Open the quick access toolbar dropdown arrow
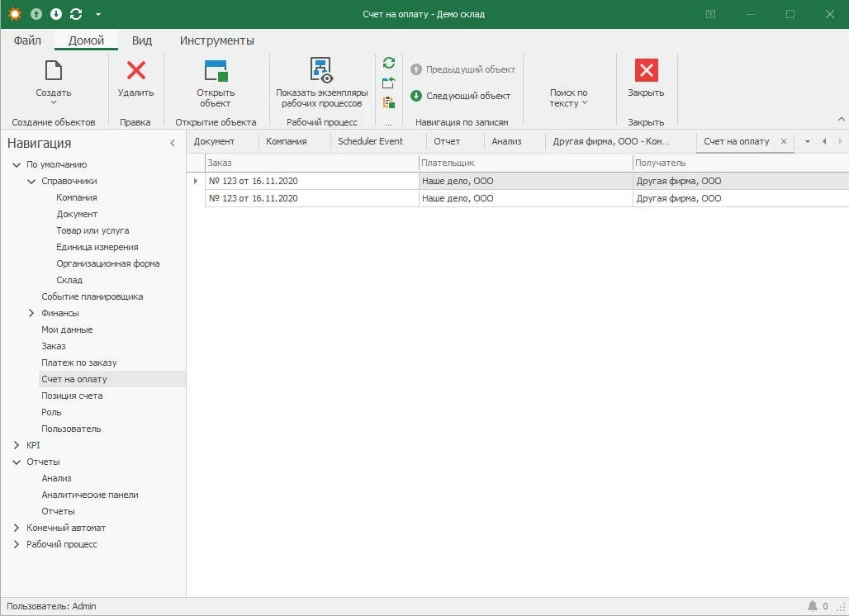849x616 pixels. (x=98, y=14)
